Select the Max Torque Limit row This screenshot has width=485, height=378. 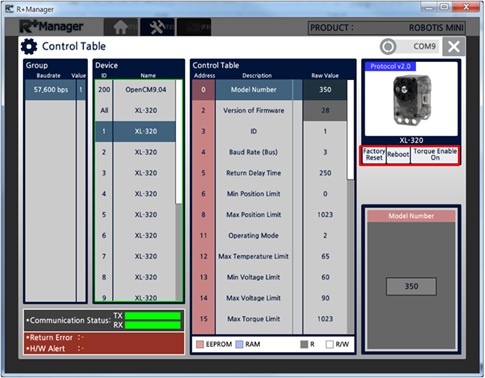coord(269,319)
